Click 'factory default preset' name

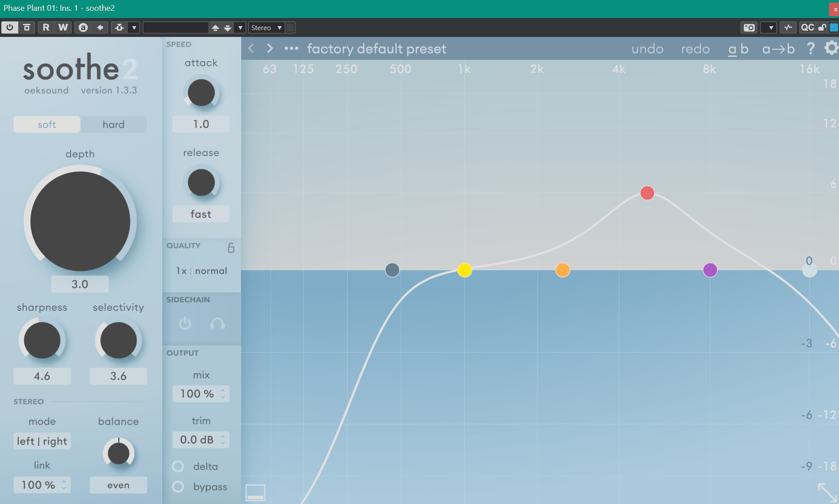(376, 49)
